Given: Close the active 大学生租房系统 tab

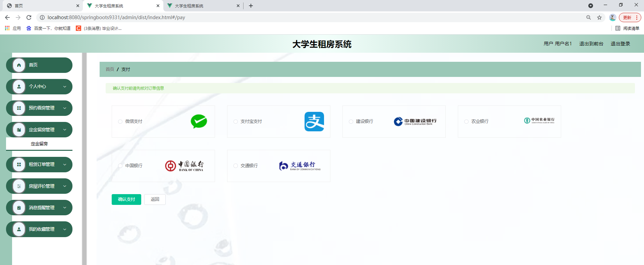Looking at the screenshot, I should (x=158, y=6).
